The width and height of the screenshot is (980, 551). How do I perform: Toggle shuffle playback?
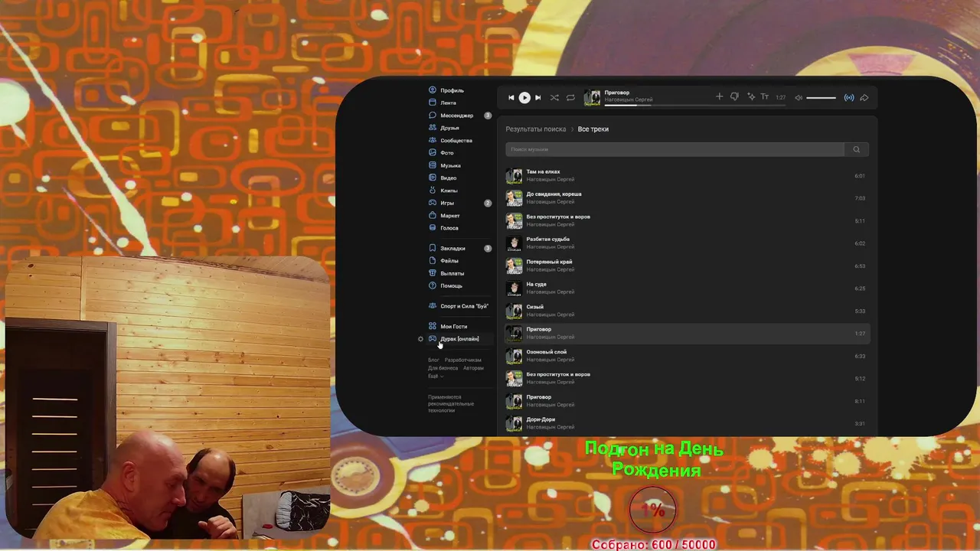(554, 98)
